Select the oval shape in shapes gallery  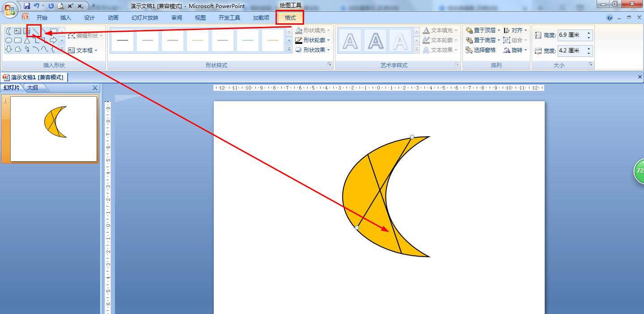8,40
